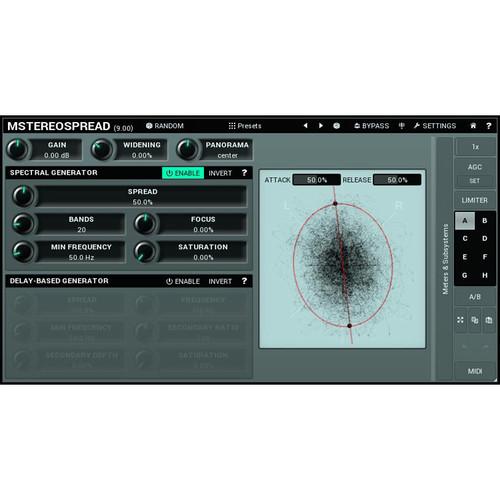Open Spectral Generator help question mark
This screenshot has height=500, width=500.
[244, 173]
